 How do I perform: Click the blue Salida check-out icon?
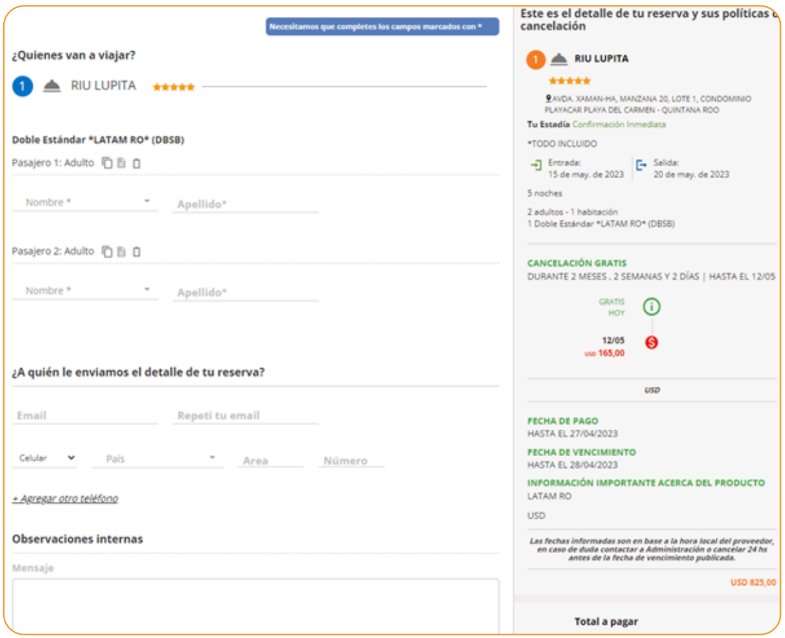(x=641, y=166)
